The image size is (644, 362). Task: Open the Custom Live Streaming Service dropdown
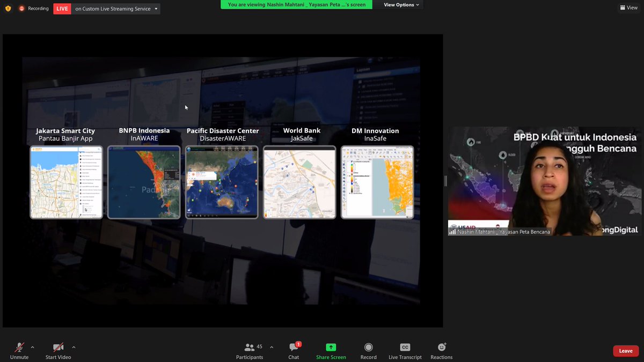(x=116, y=9)
